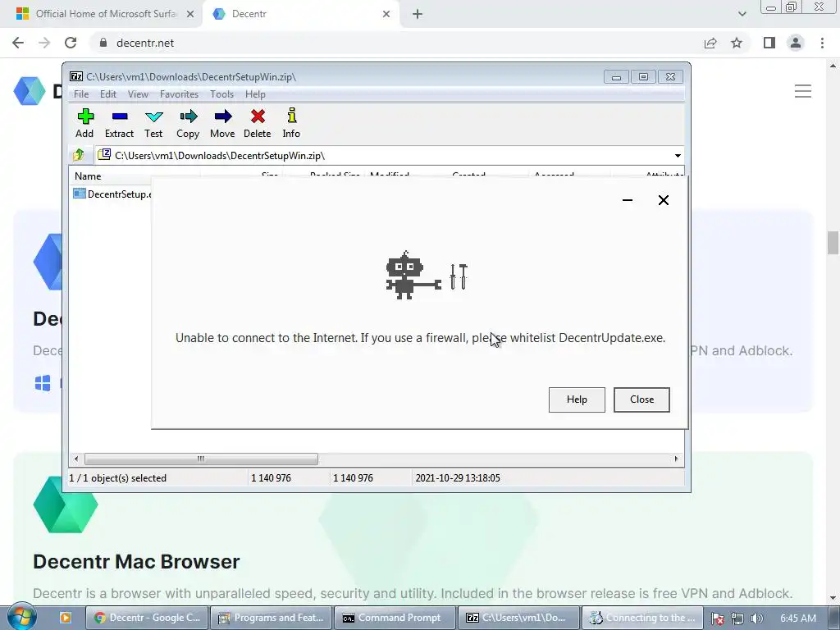Run Test on the archive

153,123
